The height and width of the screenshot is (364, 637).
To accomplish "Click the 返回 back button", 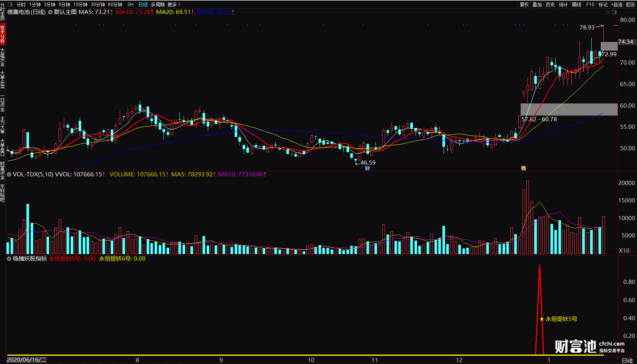I will [630, 5].
